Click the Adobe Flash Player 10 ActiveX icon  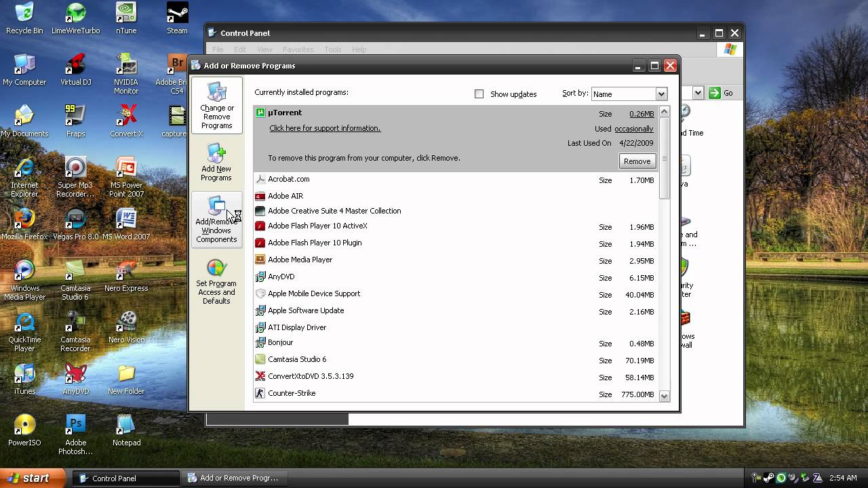click(260, 226)
